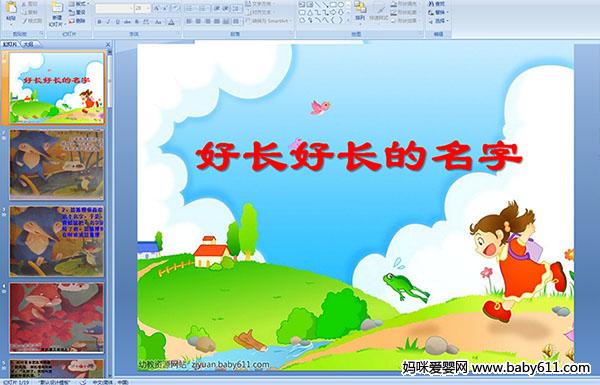Click the Select (选择) button in editing group
Image resolution: width=600 pixels, height=385 pixels.
[x=438, y=21]
